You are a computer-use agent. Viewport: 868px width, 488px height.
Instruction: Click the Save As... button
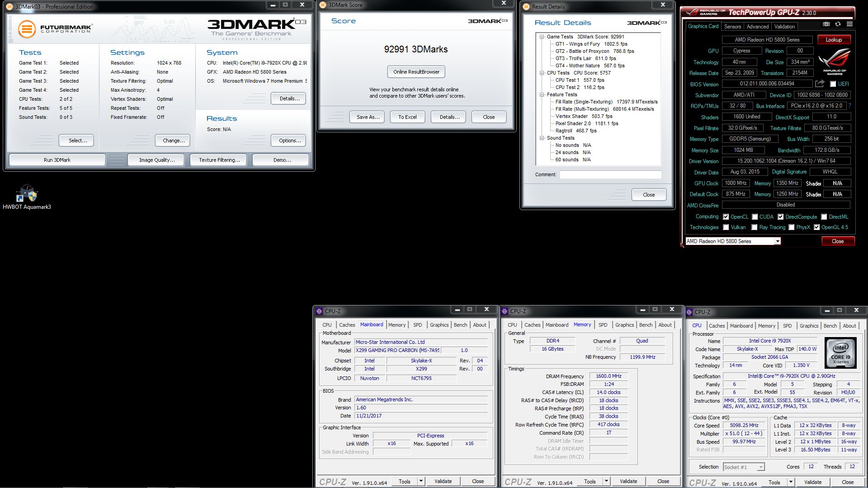[x=367, y=117]
